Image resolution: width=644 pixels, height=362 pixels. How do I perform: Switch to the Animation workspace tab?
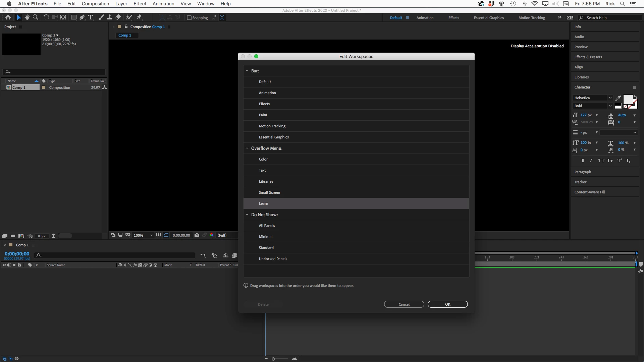coord(425,18)
